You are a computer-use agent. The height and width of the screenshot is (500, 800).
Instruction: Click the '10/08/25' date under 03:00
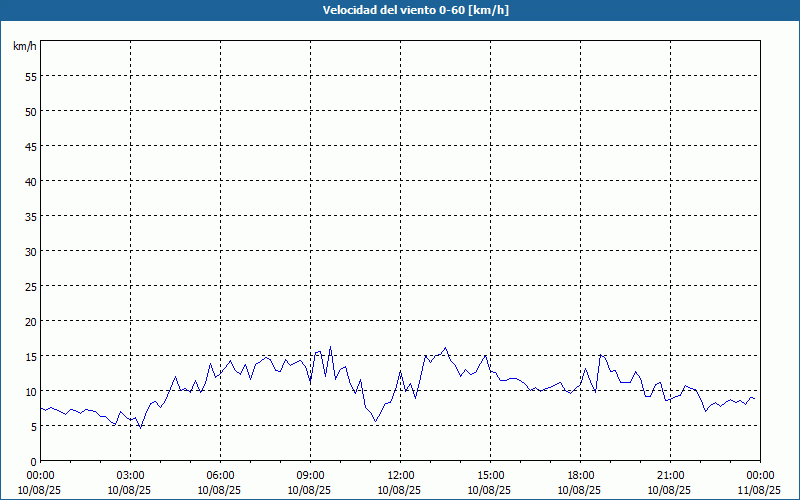(x=129, y=490)
